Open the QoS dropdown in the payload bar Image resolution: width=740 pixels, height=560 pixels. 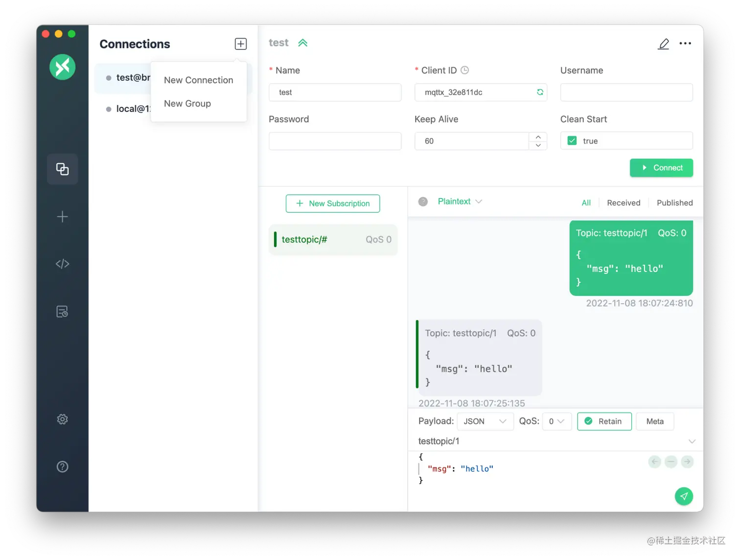[556, 421]
